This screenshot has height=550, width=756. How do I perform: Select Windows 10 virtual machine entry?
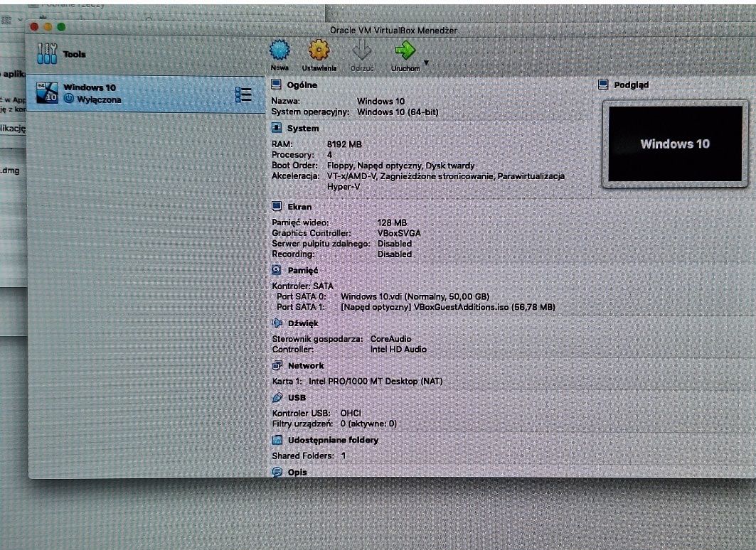tap(146, 93)
